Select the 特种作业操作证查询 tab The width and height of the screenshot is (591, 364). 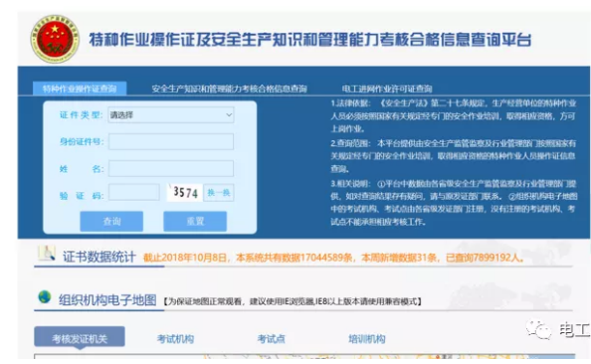click(x=80, y=89)
